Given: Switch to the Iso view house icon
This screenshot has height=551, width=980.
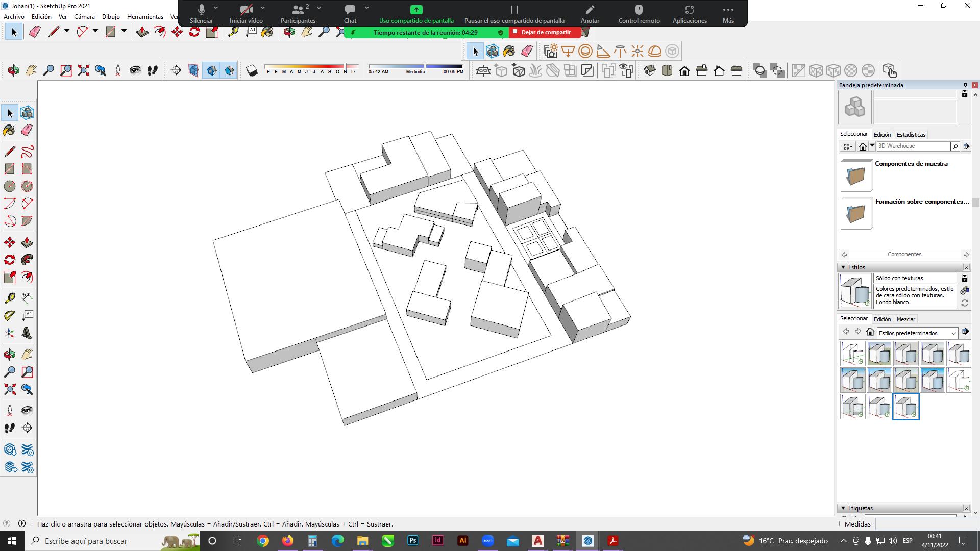Looking at the screenshot, I should 650,70.
